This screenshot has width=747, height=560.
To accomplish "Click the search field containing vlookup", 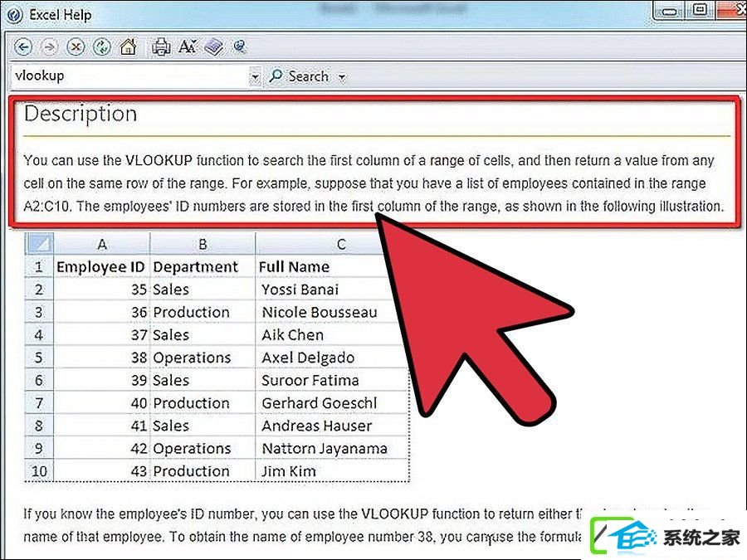I will [129, 76].
